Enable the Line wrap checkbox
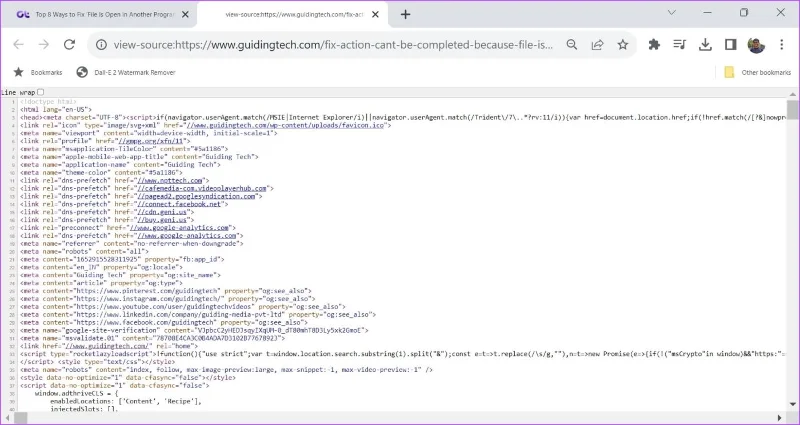Image resolution: width=800 pixels, height=425 pixels. click(41, 92)
